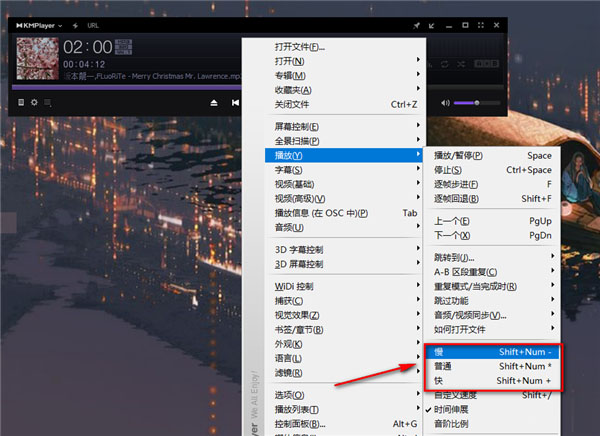
Task: Open the KMPlayer logo menu dropdown
Action: coord(39,26)
